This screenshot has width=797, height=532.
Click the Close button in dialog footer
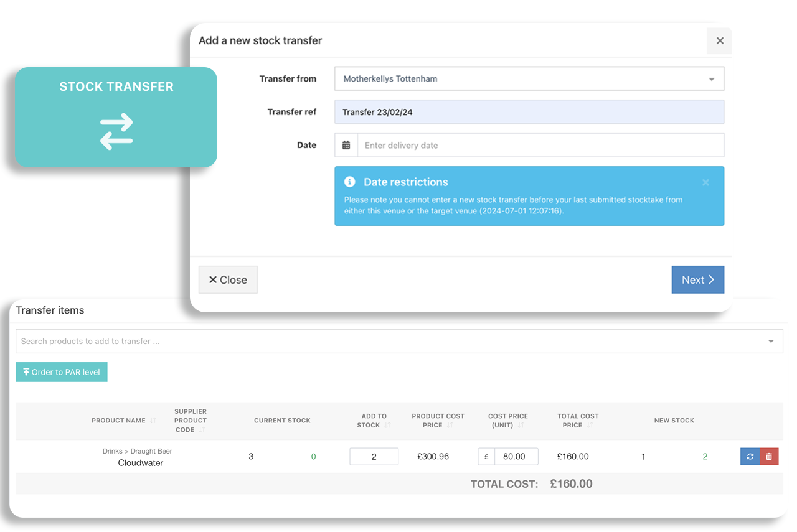pos(228,280)
